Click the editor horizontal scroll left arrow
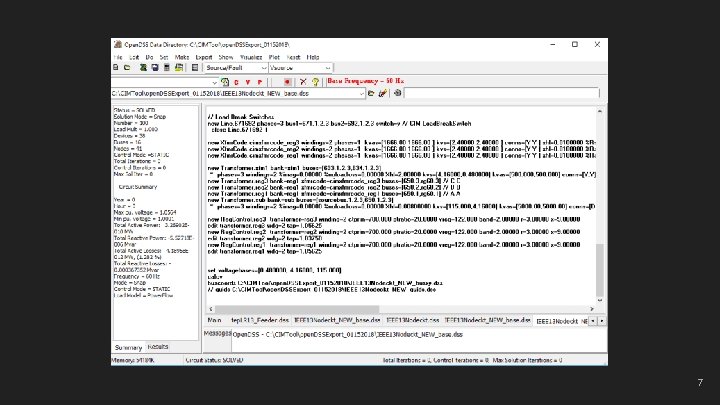Screen dimensions: 720x405 click(211, 309)
